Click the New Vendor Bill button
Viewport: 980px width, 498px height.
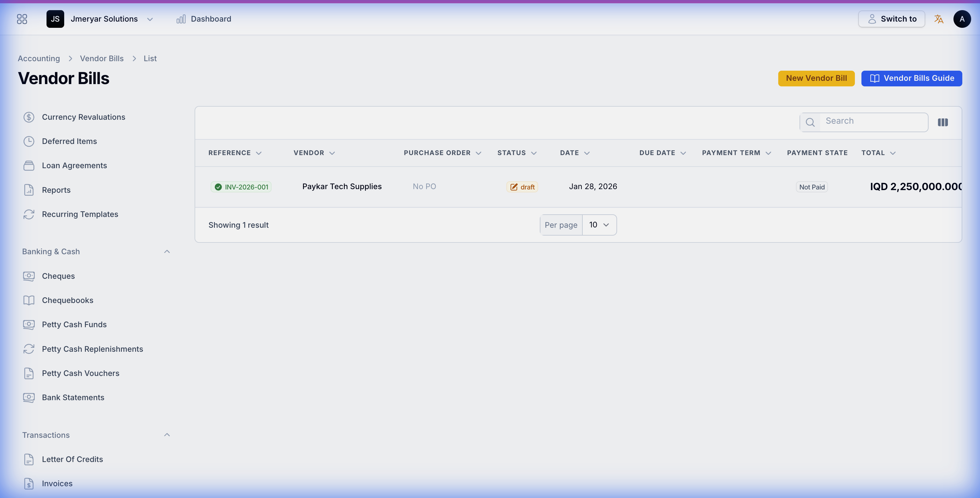816,78
